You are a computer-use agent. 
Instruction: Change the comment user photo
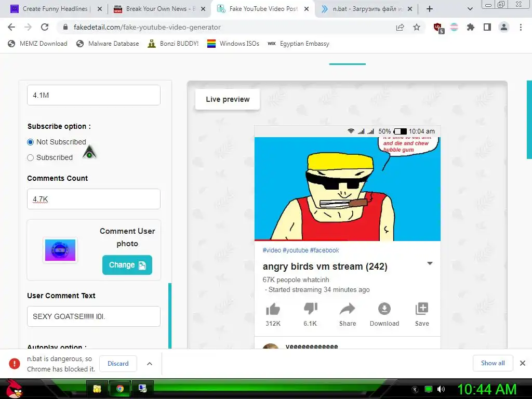(x=127, y=265)
